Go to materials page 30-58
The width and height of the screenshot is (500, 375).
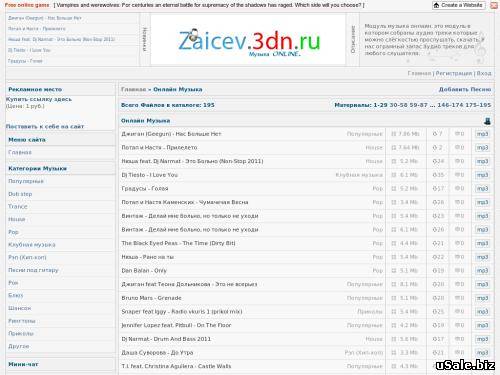click(398, 105)
